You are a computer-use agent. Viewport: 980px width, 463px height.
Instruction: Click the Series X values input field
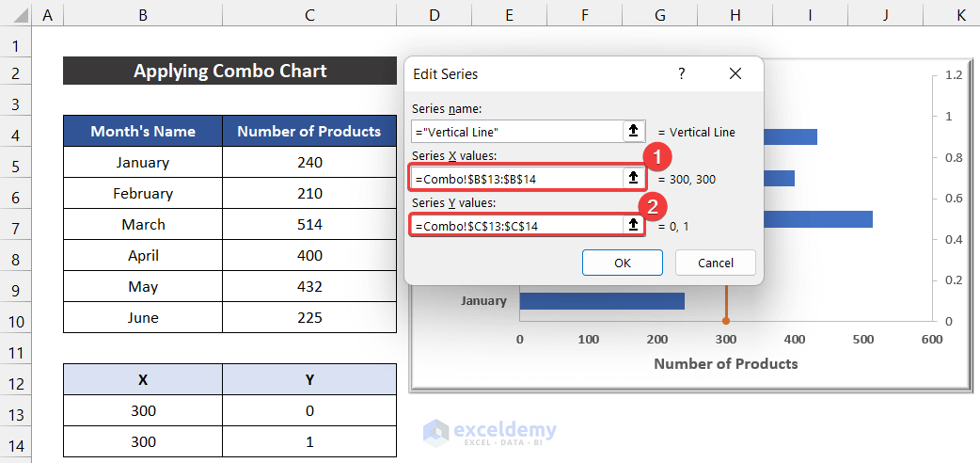516,178
